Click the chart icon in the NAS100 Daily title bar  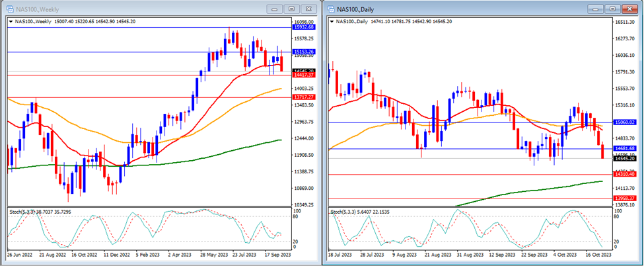coord(332,9)
